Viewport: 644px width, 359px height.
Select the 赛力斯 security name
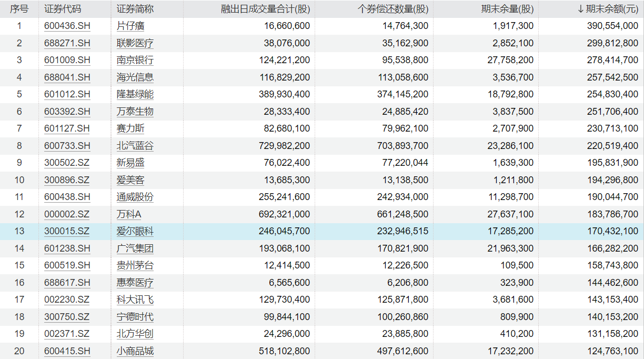pos(130,128)
